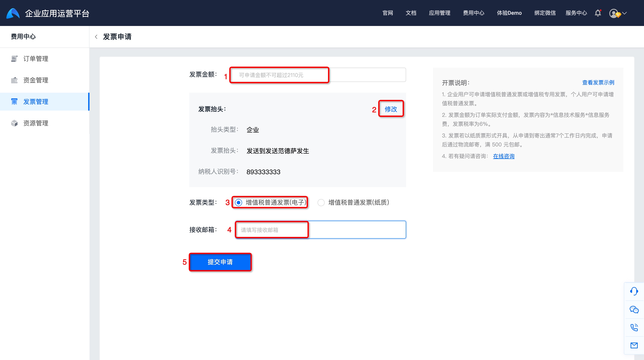Screen dimensions: 644x360
Task: Focus the 接收邮箱 input field
Action: [x=320, y=230]
